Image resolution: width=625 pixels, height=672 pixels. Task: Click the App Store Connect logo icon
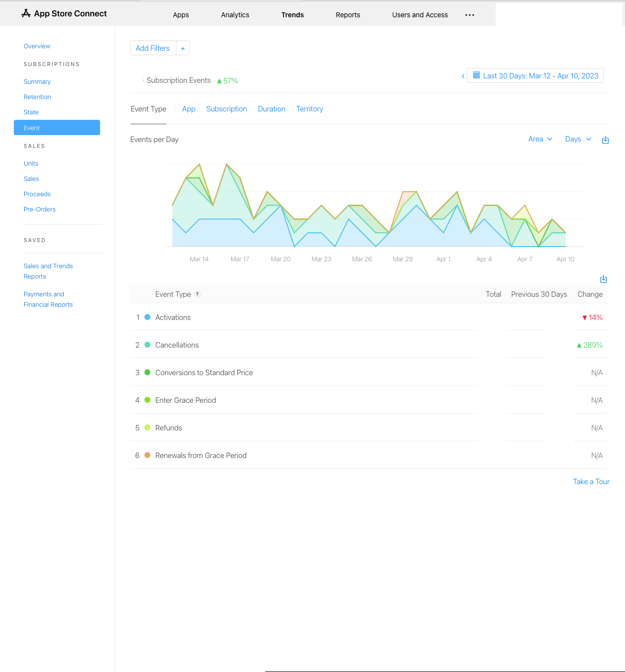tap(26, 13)
